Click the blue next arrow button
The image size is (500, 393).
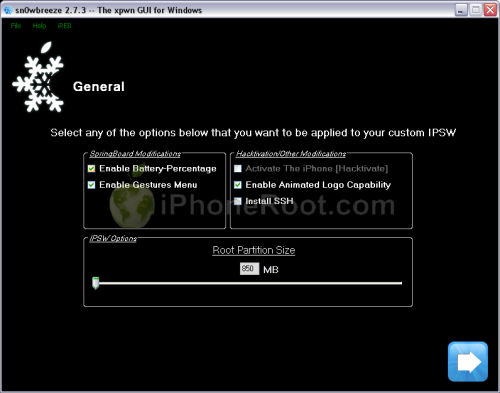pos(468,361)
